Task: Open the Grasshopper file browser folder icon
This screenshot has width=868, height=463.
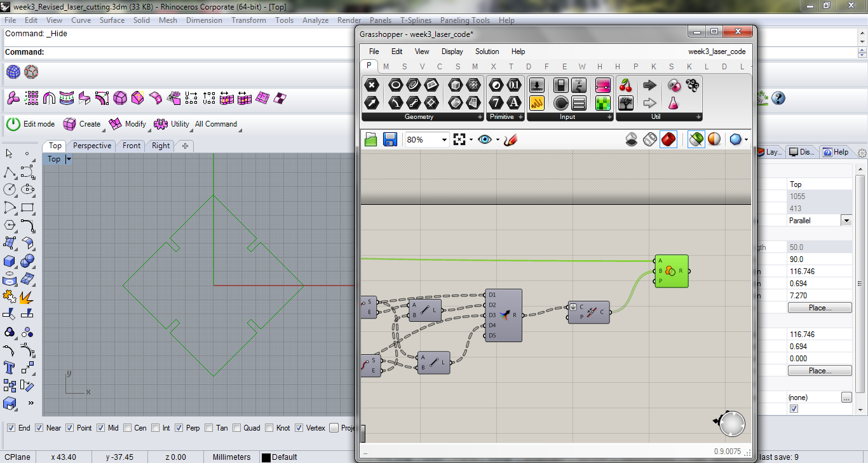Action: click(x=371, y=139)
